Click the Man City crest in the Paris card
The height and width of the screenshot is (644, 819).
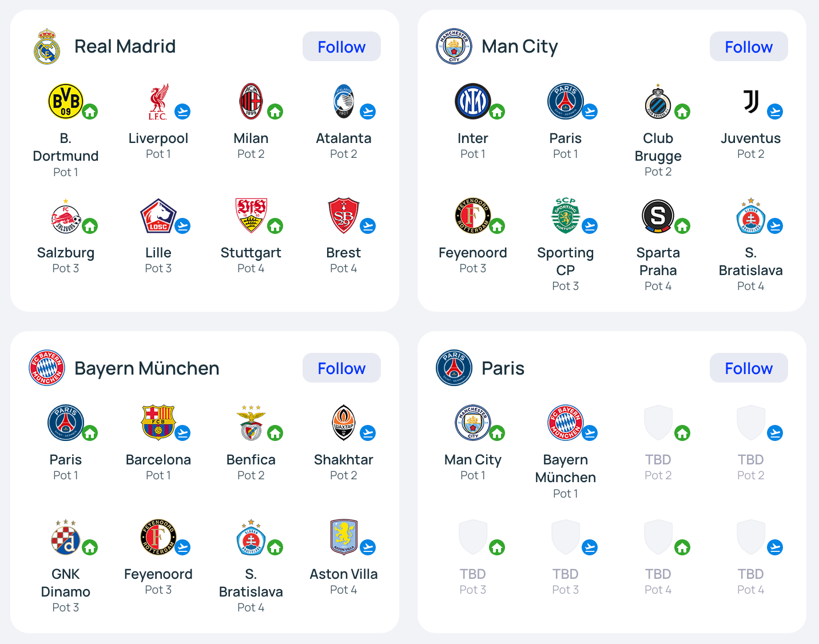point(472,423)
